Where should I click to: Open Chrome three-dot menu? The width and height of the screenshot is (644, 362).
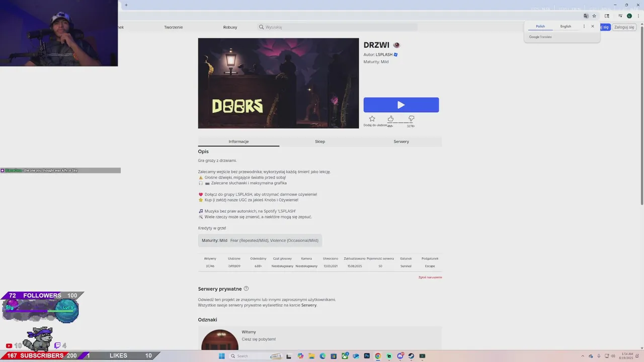638,16
